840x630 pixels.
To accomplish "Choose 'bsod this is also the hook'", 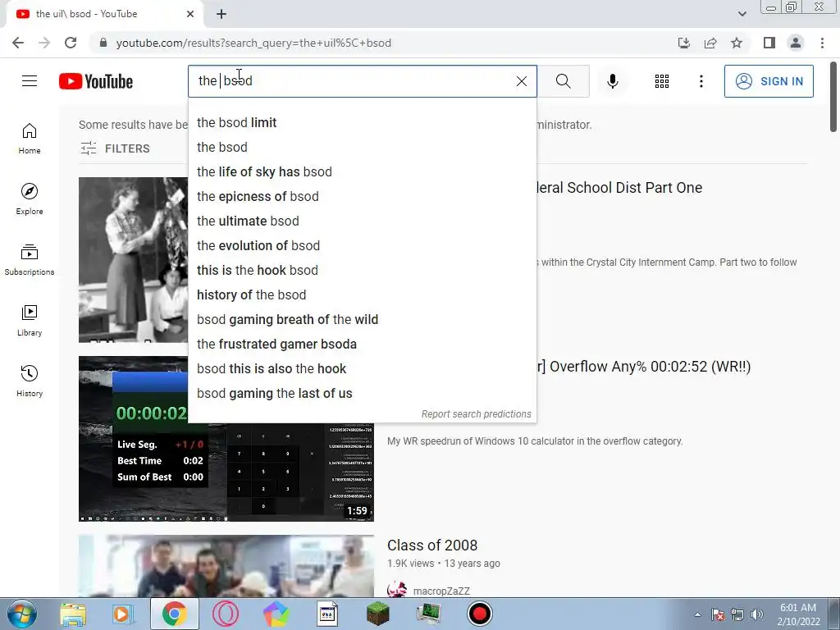I will [x=362, y=369].
